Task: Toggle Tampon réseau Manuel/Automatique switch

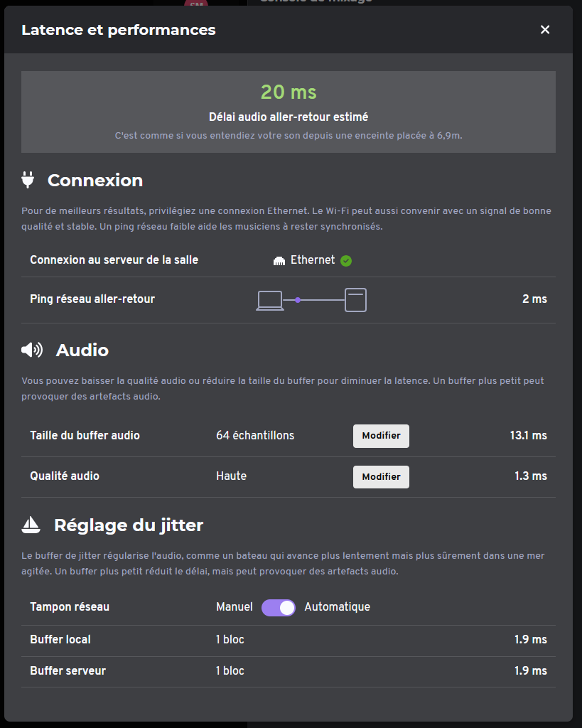Action: coord(279,607)
